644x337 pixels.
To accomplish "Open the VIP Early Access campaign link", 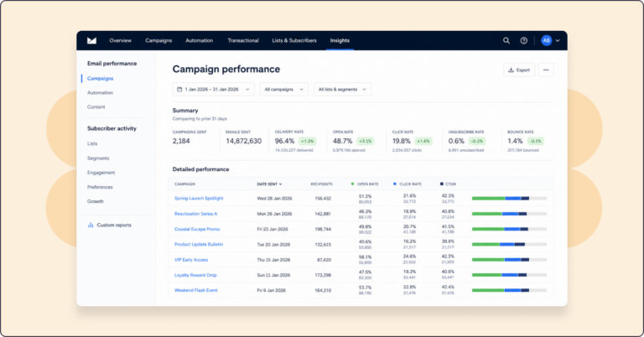I will pyautogui.click(x=191, y=260).
